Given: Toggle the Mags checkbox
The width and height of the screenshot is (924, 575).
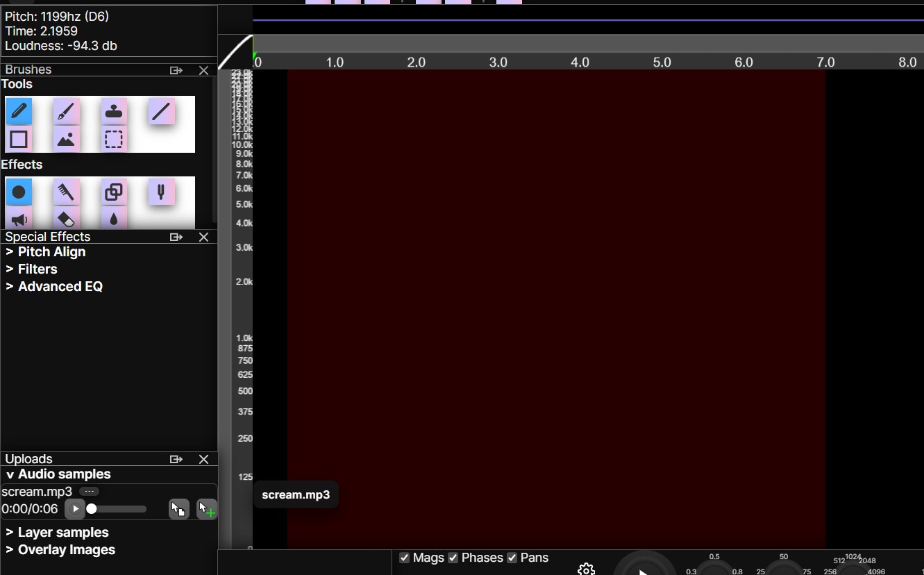Looking at the screenshot, I should 405,558.
